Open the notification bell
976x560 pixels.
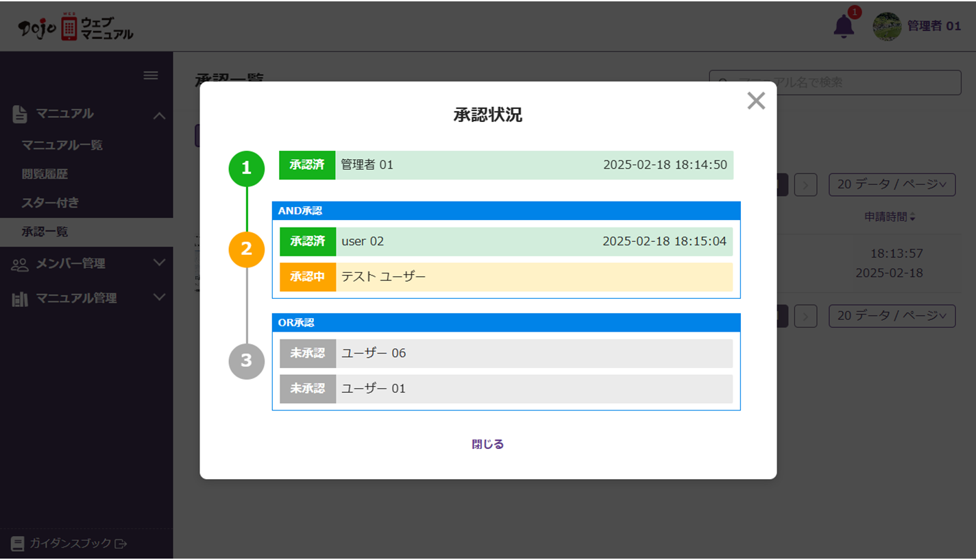pos(844,27)
